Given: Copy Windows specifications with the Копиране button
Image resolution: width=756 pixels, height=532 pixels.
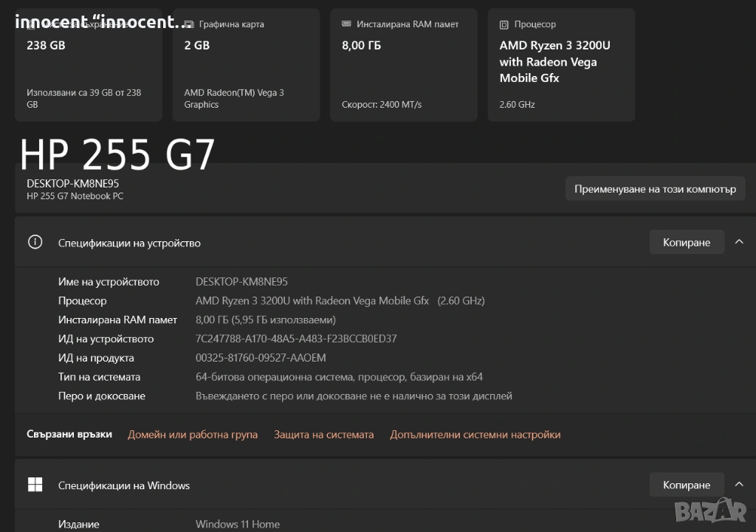Looking at the screenshot, I should [x=686, y=485].
